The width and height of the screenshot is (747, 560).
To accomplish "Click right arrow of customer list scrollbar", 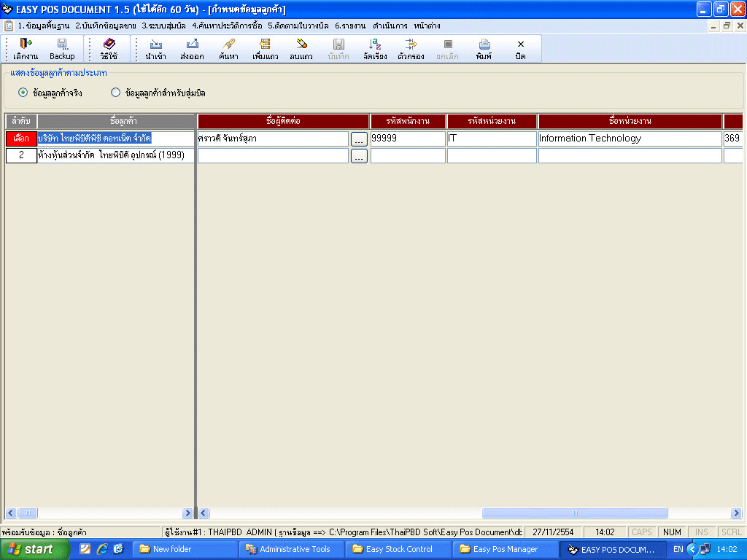I will coord(187,513).
